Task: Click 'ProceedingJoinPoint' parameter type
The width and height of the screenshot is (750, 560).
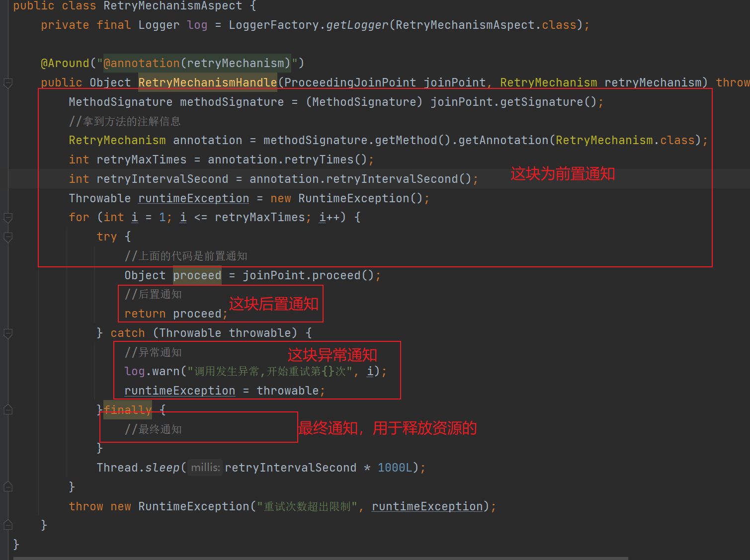Action: [350, 82]
